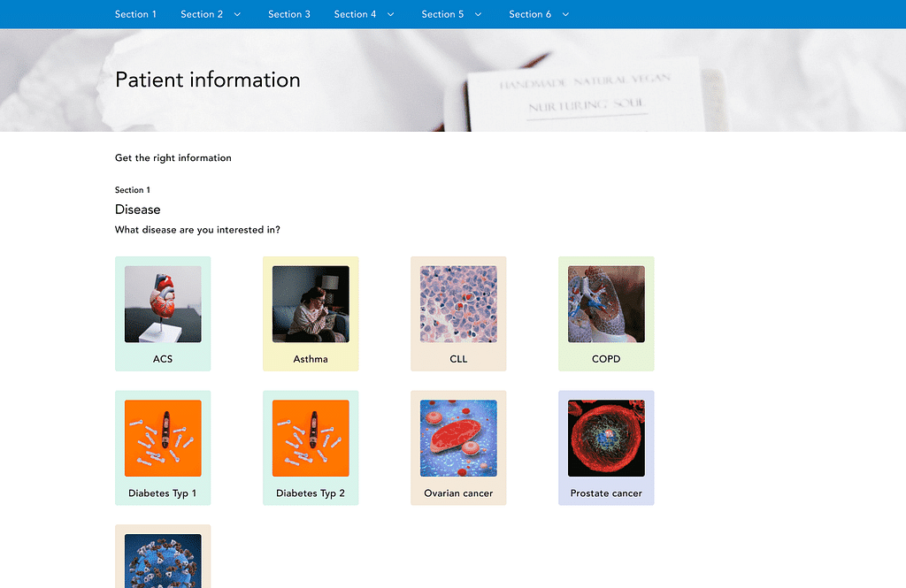The width and height of the screenshot is (906, 588).
Task: Go to Section 1 in navigation bar
Action: pos(135,14)
